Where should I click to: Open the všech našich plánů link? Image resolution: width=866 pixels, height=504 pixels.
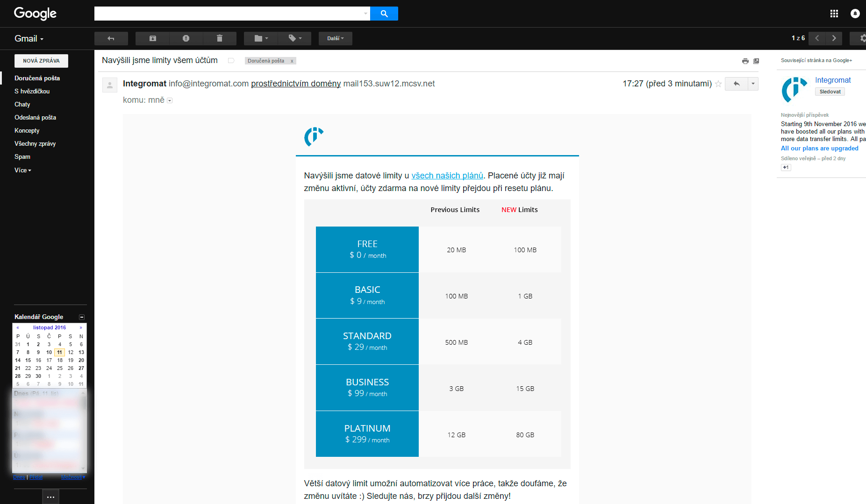(x=447, y=176)
